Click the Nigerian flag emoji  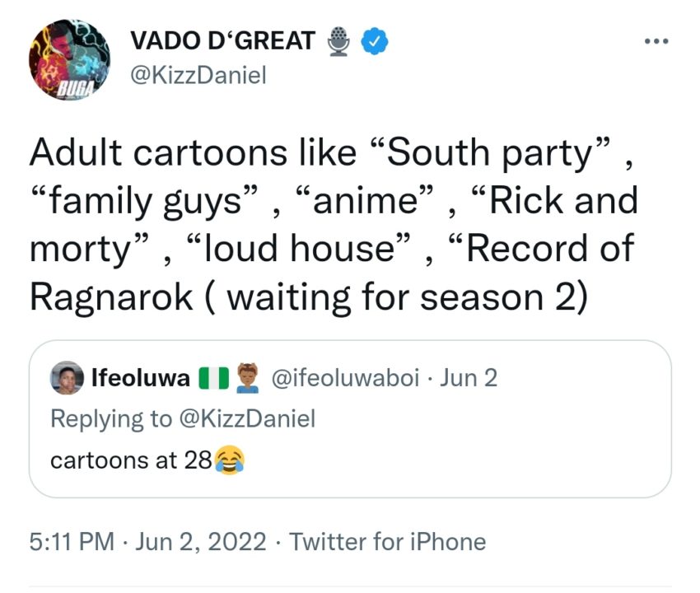coord(212,379)
